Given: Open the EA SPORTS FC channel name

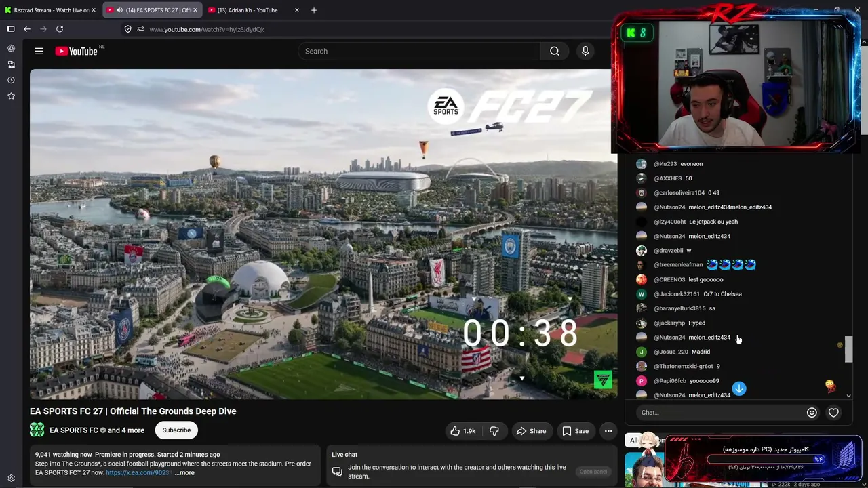Looking at the screenshot, I should coord(74,430).
